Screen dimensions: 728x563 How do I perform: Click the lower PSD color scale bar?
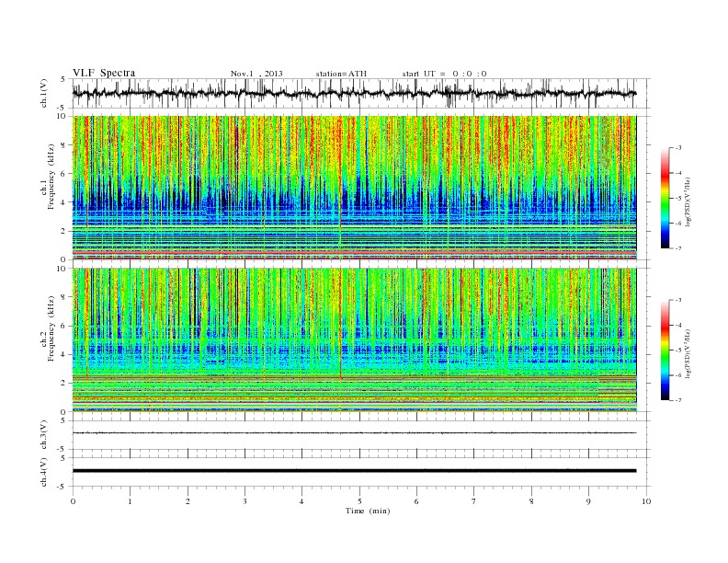click(x=665, y=350)
